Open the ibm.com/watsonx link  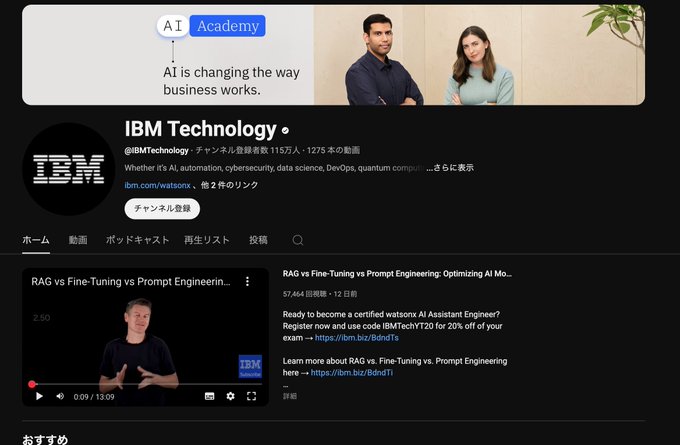pos(157,185)
